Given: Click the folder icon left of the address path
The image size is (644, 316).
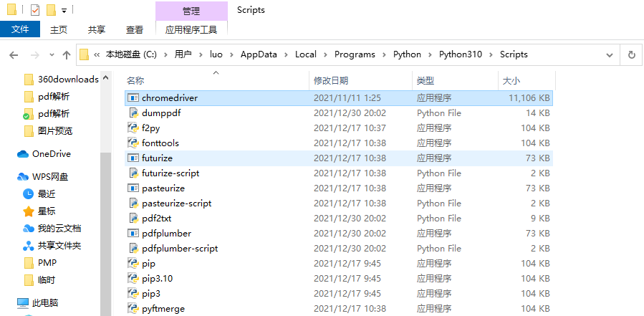Looking at the screenshot, I should [x=85, y=54].
